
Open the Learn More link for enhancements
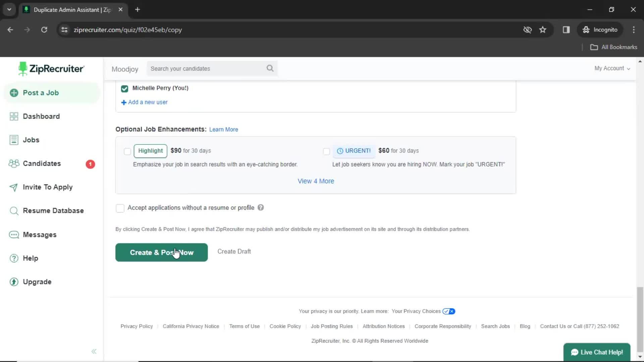coord(223,129)
